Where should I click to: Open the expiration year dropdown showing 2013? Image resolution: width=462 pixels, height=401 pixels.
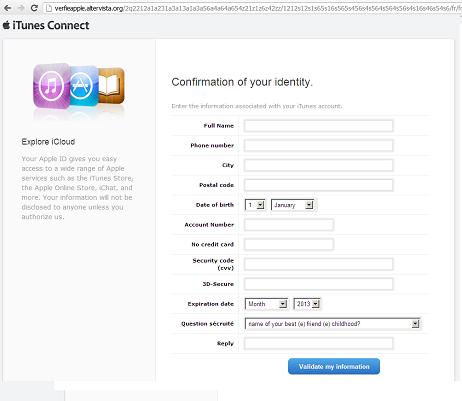307,304
